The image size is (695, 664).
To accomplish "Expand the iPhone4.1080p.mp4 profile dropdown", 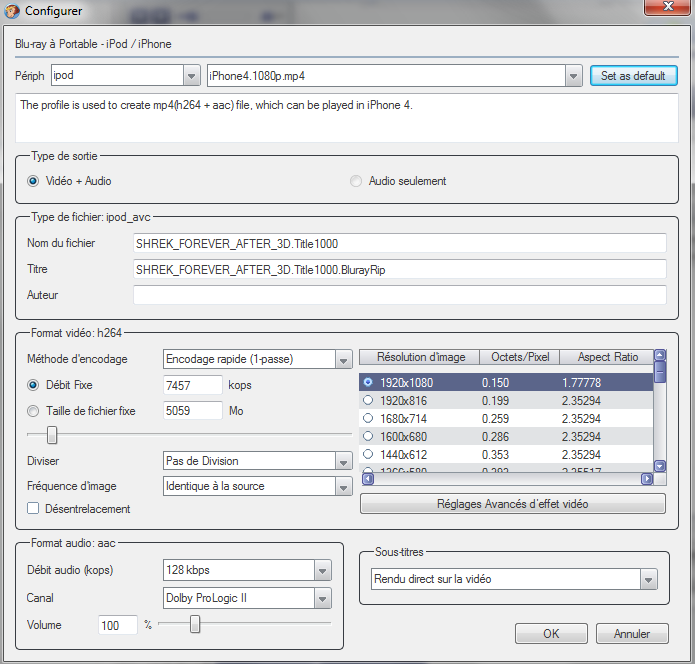I will pos(573,76).
